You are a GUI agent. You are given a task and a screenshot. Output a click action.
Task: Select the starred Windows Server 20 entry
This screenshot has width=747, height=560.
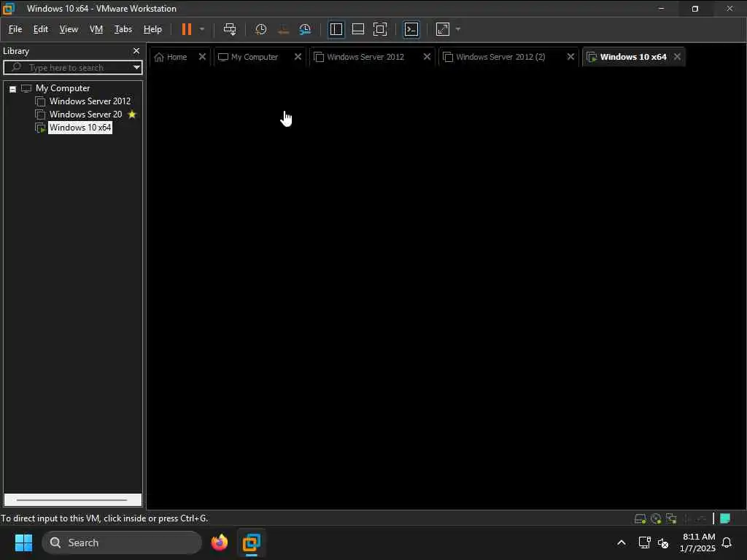86,114
